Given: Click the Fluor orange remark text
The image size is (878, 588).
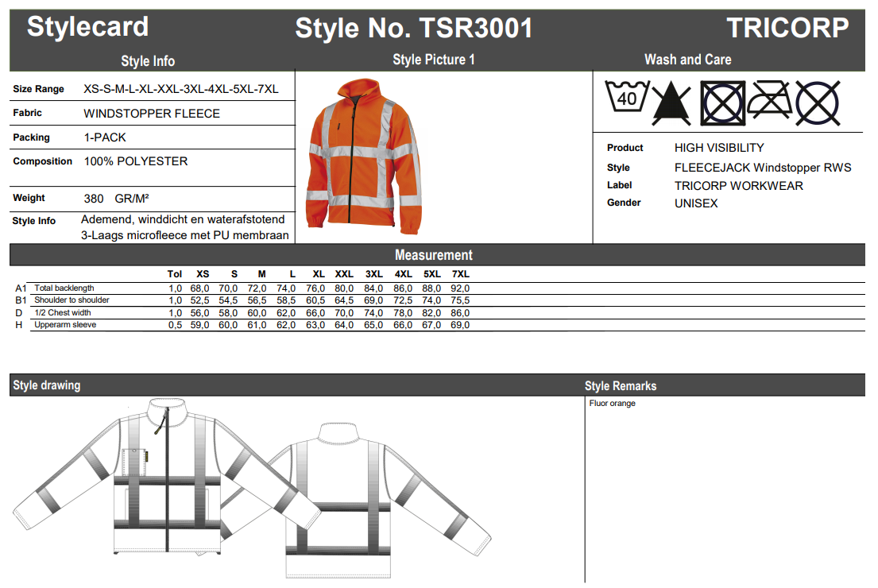Looking at the screenshot, I should click(612, 404).
